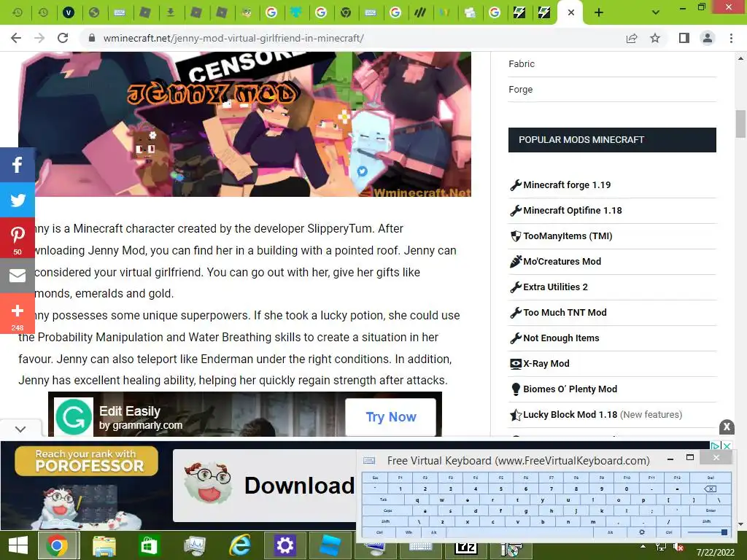The image size is (747, 560).
Task: Click the Biomes O' Plenty lightbulb icon
Action: point(516,389)
